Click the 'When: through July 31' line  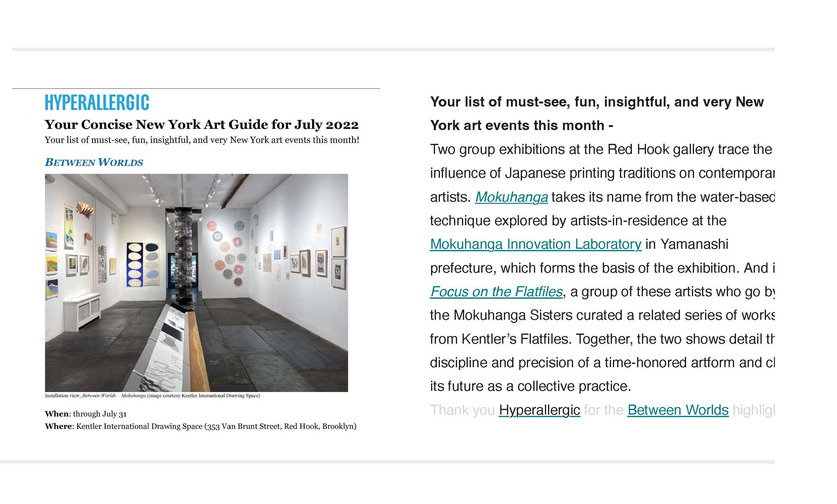(86, 414)
